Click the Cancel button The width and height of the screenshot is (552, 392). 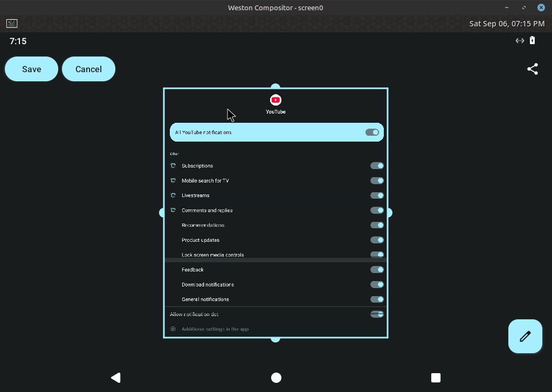(89, 69)
